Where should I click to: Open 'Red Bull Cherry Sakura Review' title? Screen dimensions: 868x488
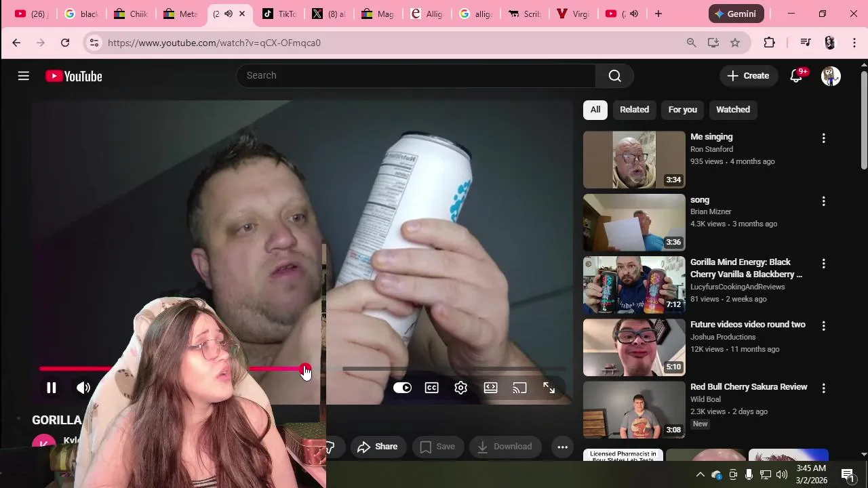click(749, 387)
